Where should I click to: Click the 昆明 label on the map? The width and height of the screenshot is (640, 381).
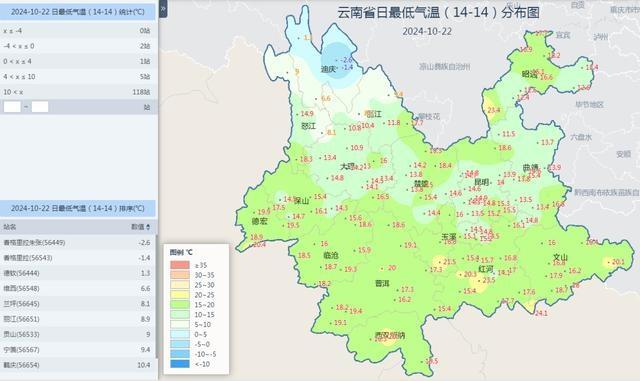pyautogui.click(x=482, y=182)
